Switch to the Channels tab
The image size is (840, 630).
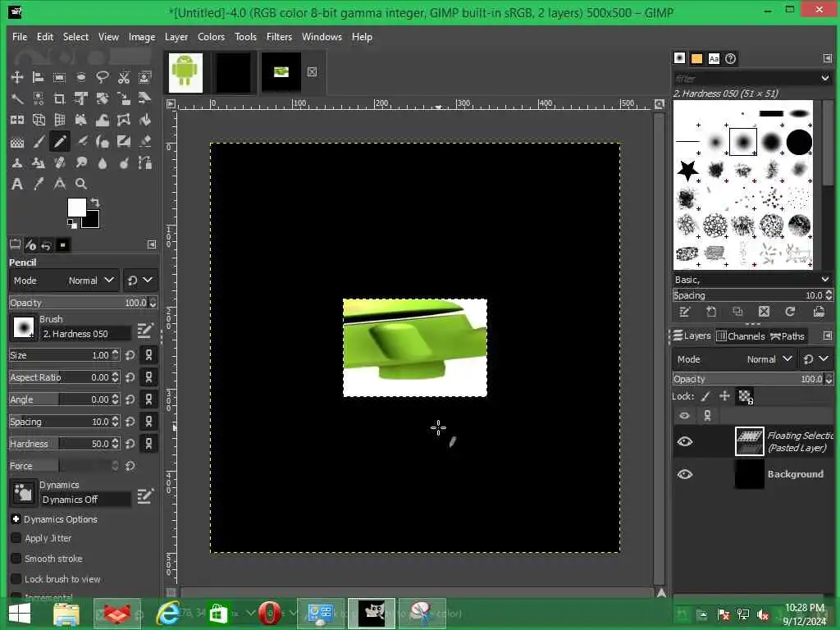741,336
